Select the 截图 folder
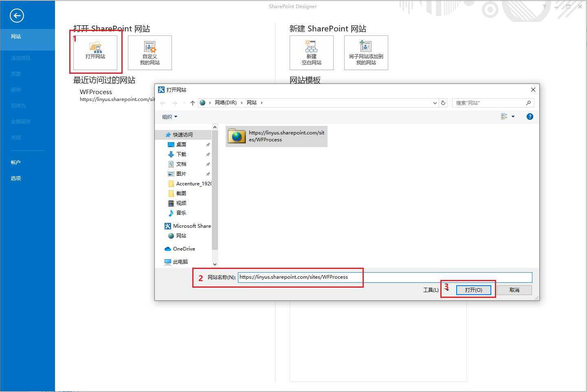Screen dimensions: 587x392 [x=181, y=194]
